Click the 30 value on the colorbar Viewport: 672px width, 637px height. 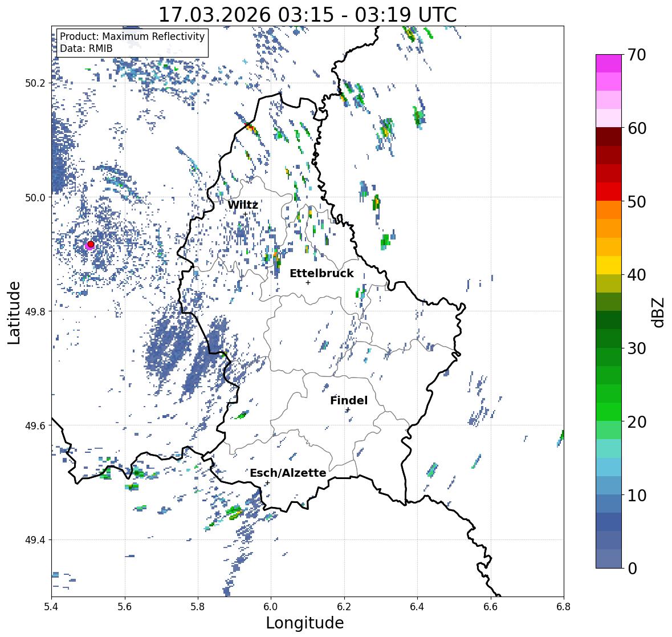coord(637,348)
